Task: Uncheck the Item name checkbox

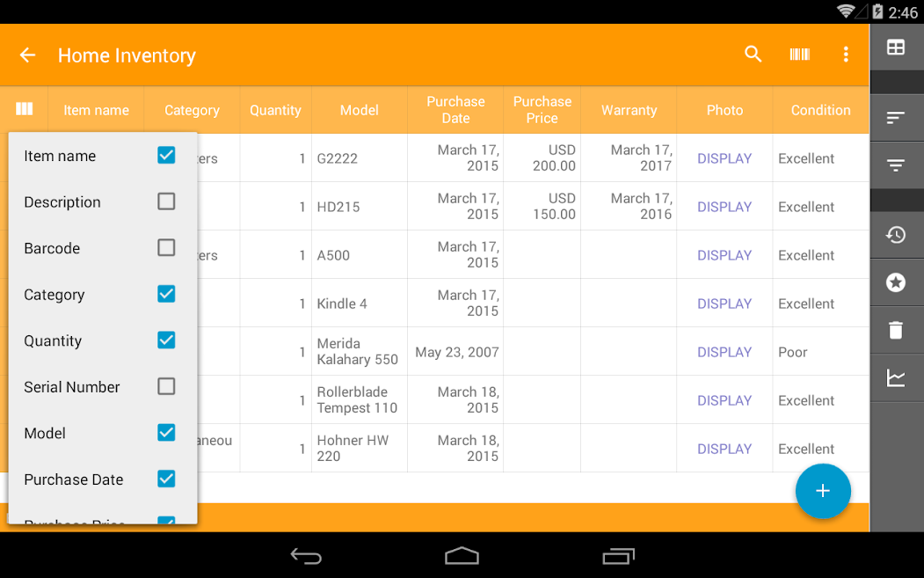Action: point(166,155)
